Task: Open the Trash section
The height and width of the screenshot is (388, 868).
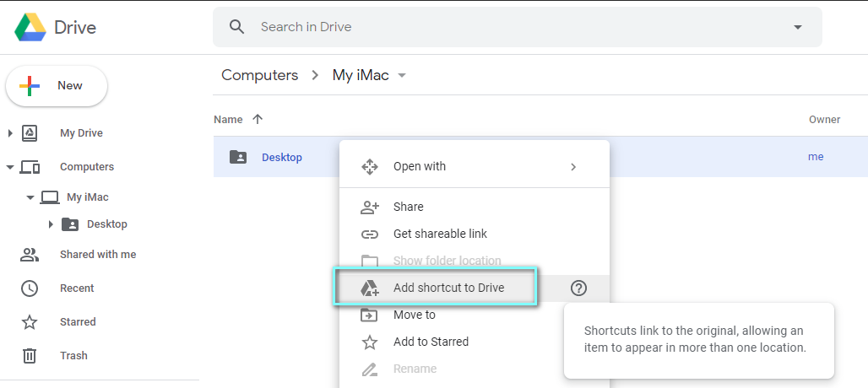Action: 73,356
